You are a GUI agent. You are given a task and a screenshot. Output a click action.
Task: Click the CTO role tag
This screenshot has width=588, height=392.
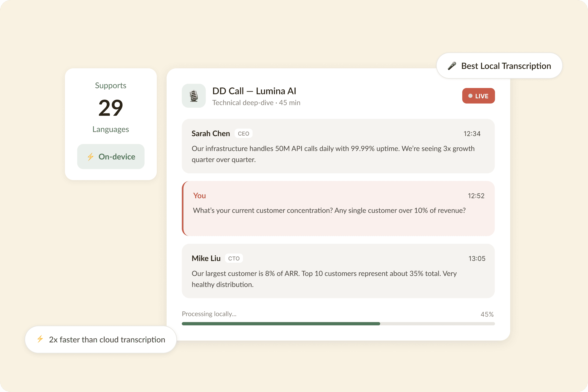tap(234, 258)
